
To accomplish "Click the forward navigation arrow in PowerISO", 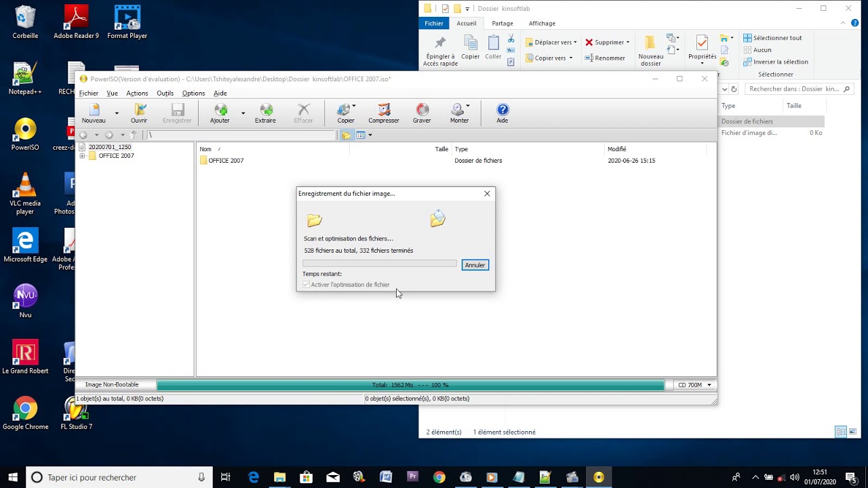I will (109, 135).
